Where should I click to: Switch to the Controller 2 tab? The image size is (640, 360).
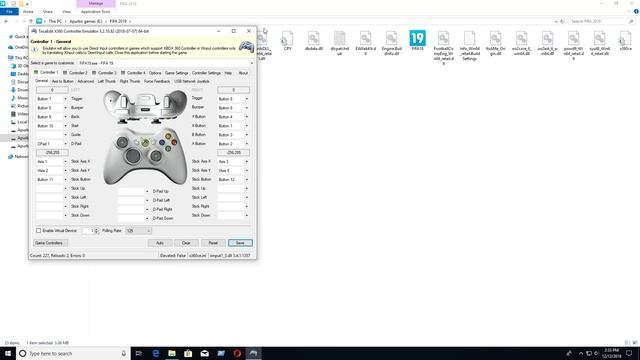pos(75,73)
